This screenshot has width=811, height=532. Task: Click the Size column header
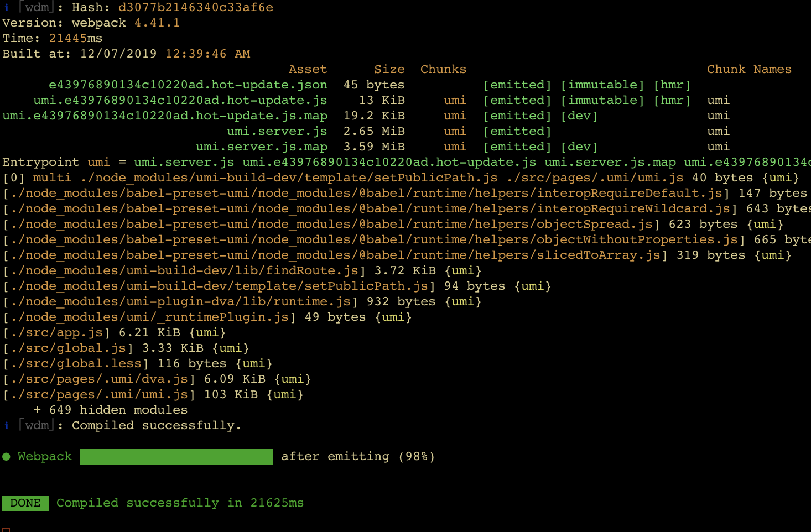pos(389,70)
